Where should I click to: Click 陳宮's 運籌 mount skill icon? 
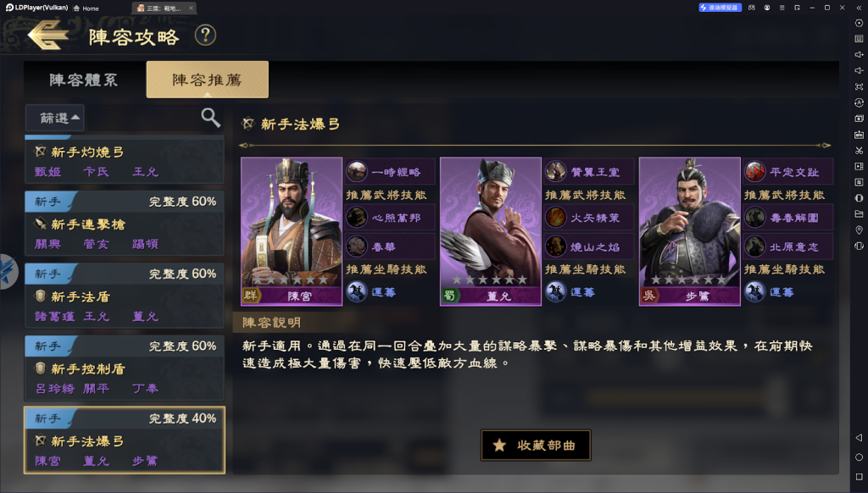[x=357, y=291]
